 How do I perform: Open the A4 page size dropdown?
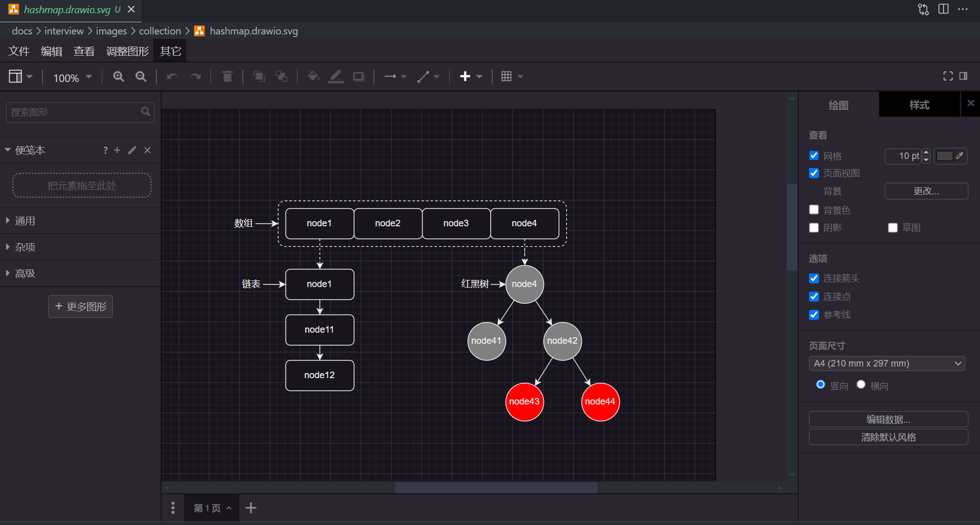887,363
